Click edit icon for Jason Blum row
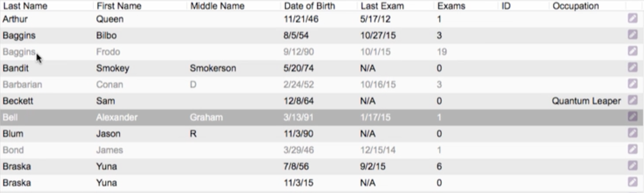Screen dimensions: 644x193 coord(633,133)
